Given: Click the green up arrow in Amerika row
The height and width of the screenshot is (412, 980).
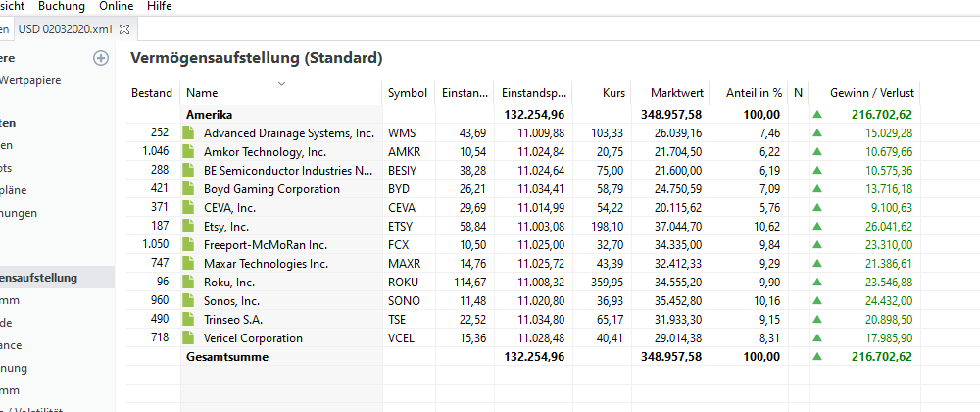Looking at the screenshot, I should (817, 115).
